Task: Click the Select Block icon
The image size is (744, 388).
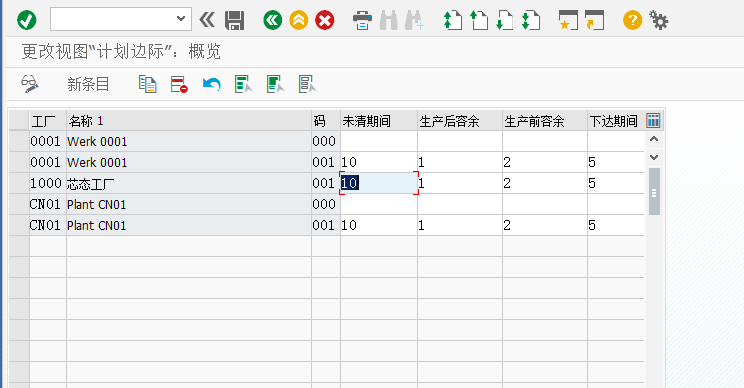Action: point(275,84)
